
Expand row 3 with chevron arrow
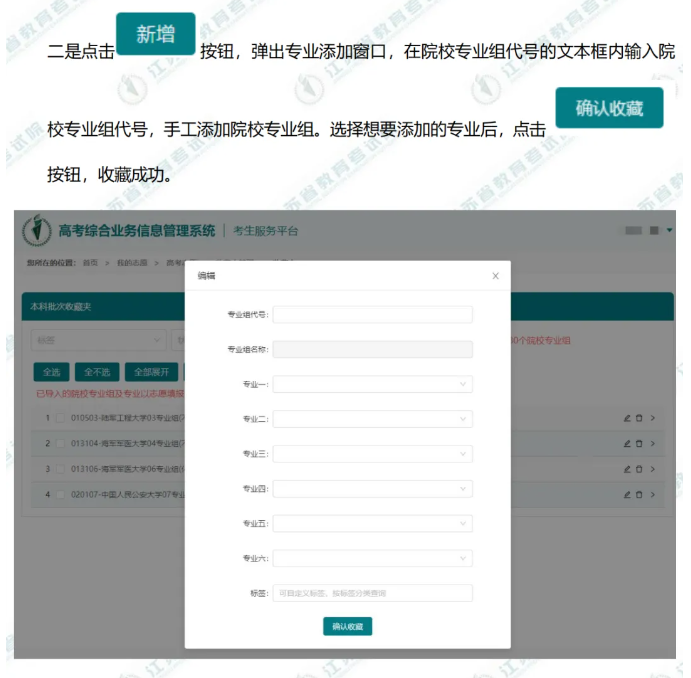tap(653, 469)
